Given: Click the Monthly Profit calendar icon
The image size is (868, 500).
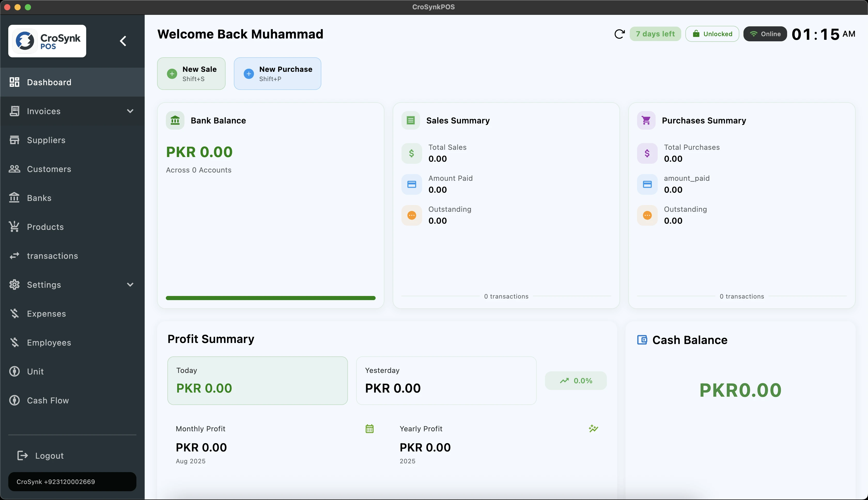Looking at the screenshot, I should (x=369, y=428).
